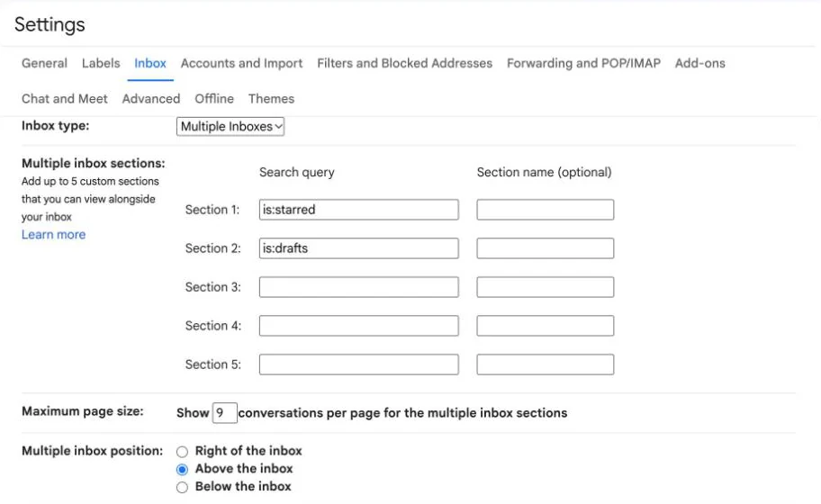Click the "Multiple inbox position:" label
The image size is (821, 504).
(x=92, y=451)
